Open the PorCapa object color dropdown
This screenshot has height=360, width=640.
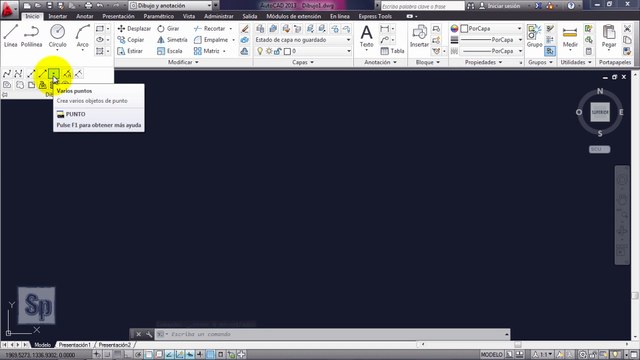(491, 29)
